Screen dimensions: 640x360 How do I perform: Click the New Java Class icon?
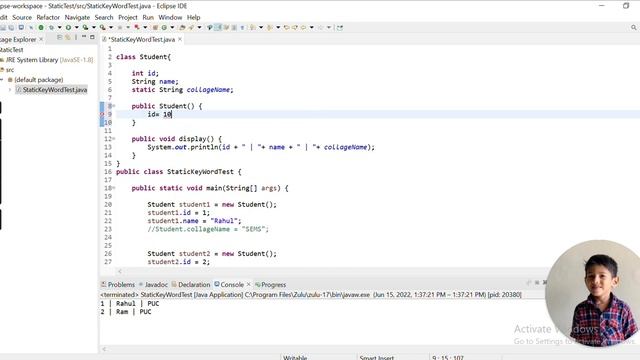(x=164, y=27)
